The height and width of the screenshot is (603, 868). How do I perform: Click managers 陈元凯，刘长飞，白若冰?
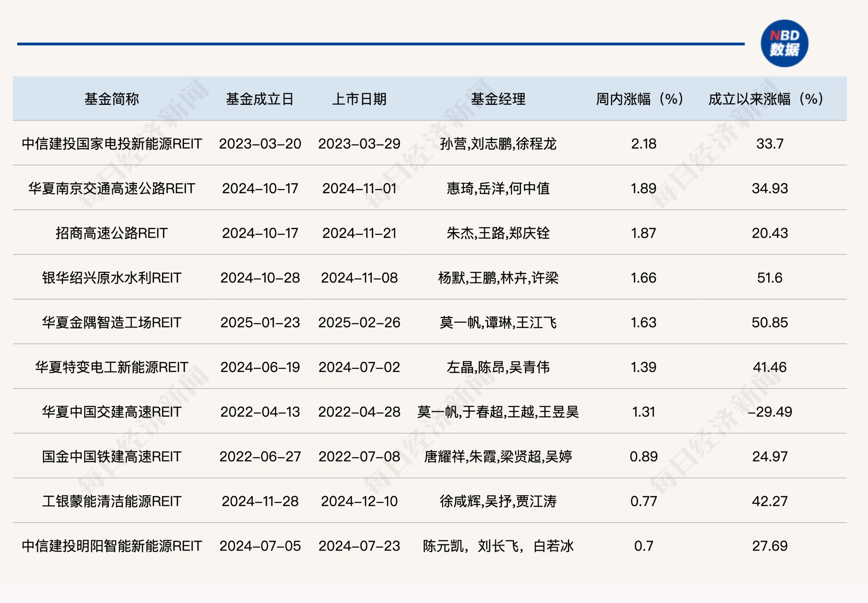pos(498,546)
